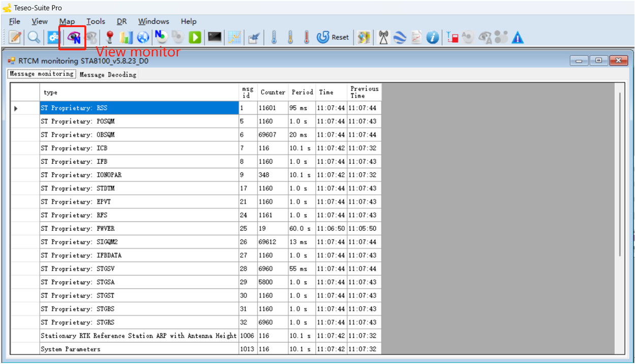The width and height of the screenshot is (635, 364).
Task: Select the ST Proprietary: FWVER row
Action: click(139, 229)
